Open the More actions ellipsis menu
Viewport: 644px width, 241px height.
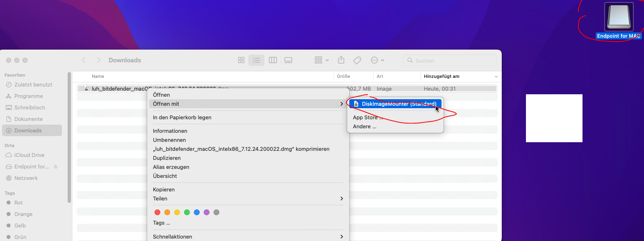[x=378, y=60]
